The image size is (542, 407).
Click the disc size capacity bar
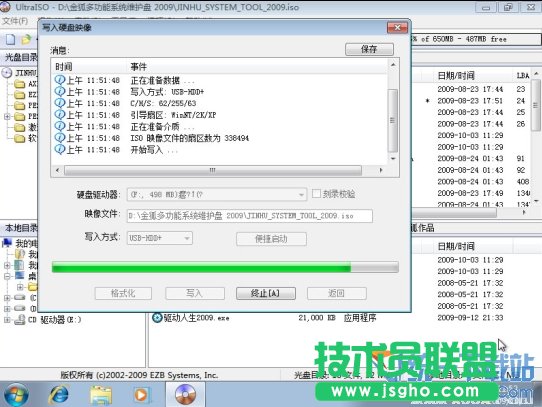click(x=476, y=39)
